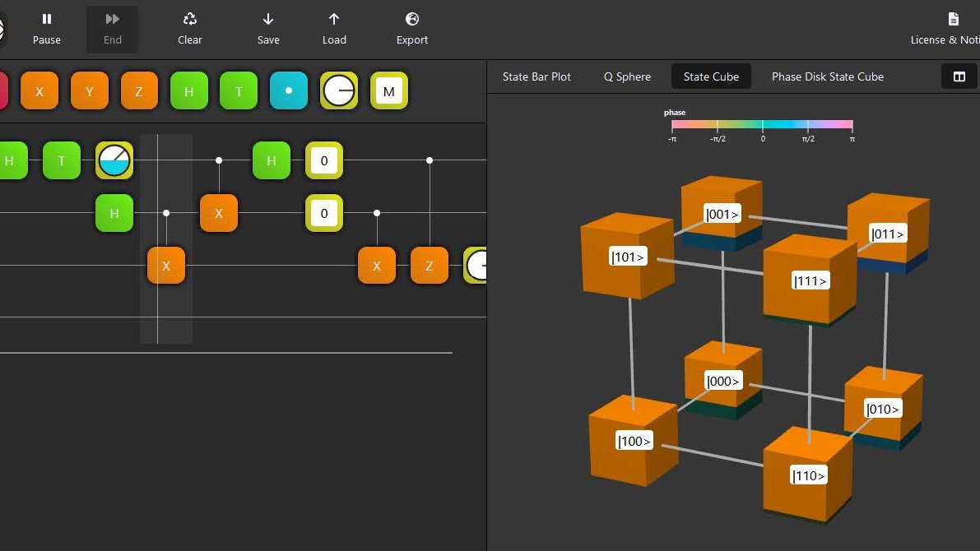The image size is (980, 551).
Task: Click X gate left of the Z gate
Action: [x=377, y=266]
